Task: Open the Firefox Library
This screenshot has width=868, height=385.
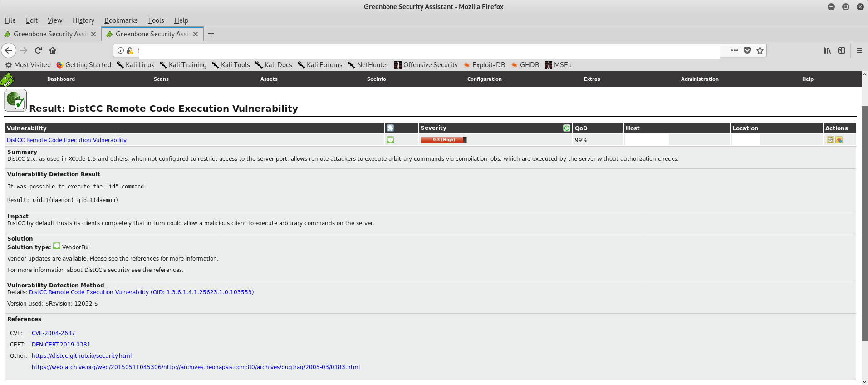Action: [827, 50]
